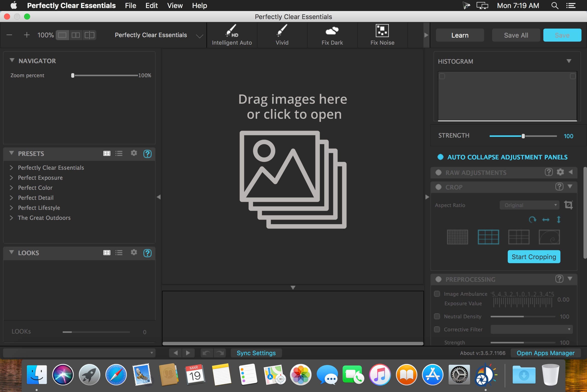Click the crop tool icon beside Aspect Ratio
This screenshot has width=587, height=392.
(x=568, y=205)
